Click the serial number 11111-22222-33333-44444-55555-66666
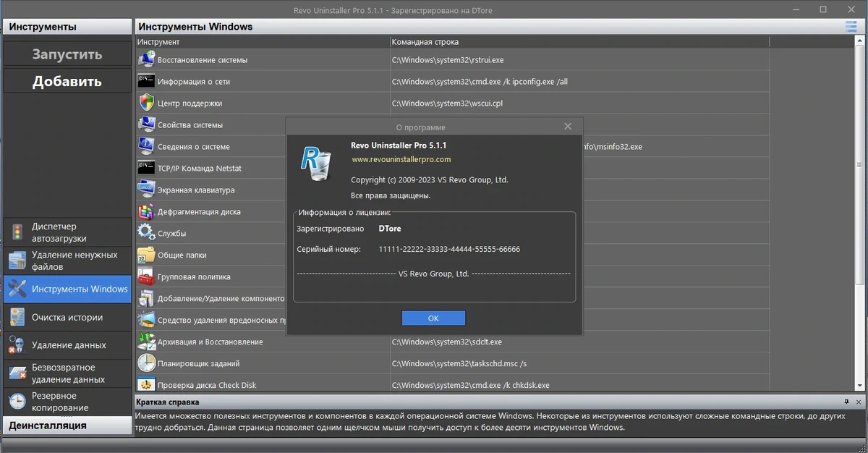This screenshot has width=868, height=453. [449, 249]
